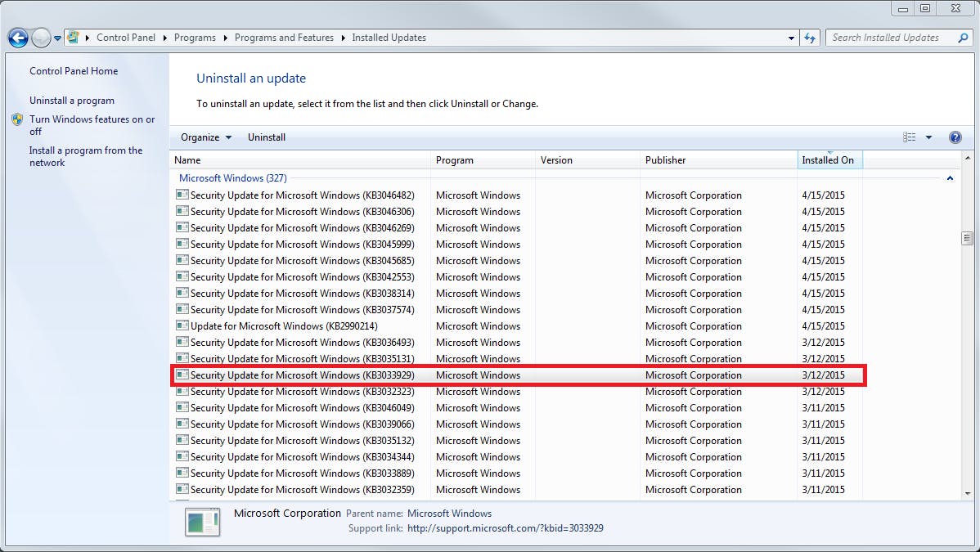Screen dimensions: 980x552
Task: Click icon of update KB3032359
Action: coord(182,489)
